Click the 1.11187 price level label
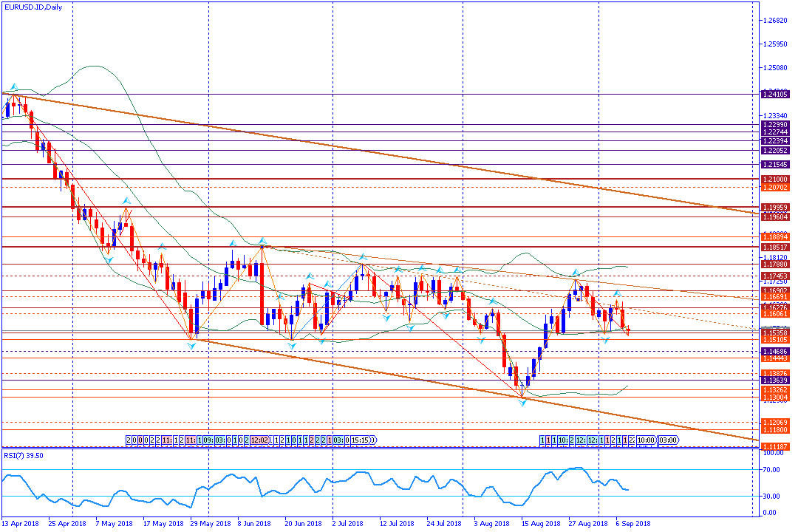The image size is (798, 532). (x=775, y=446)
